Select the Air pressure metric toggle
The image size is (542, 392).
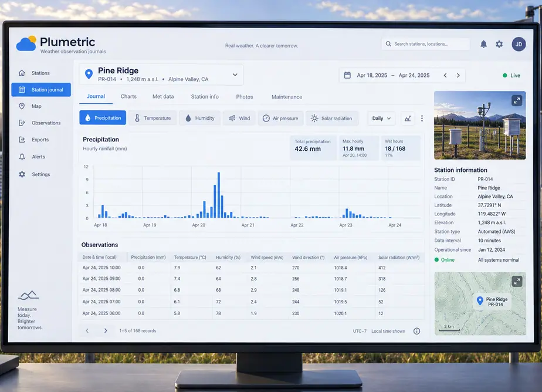(x=280, y=118)
